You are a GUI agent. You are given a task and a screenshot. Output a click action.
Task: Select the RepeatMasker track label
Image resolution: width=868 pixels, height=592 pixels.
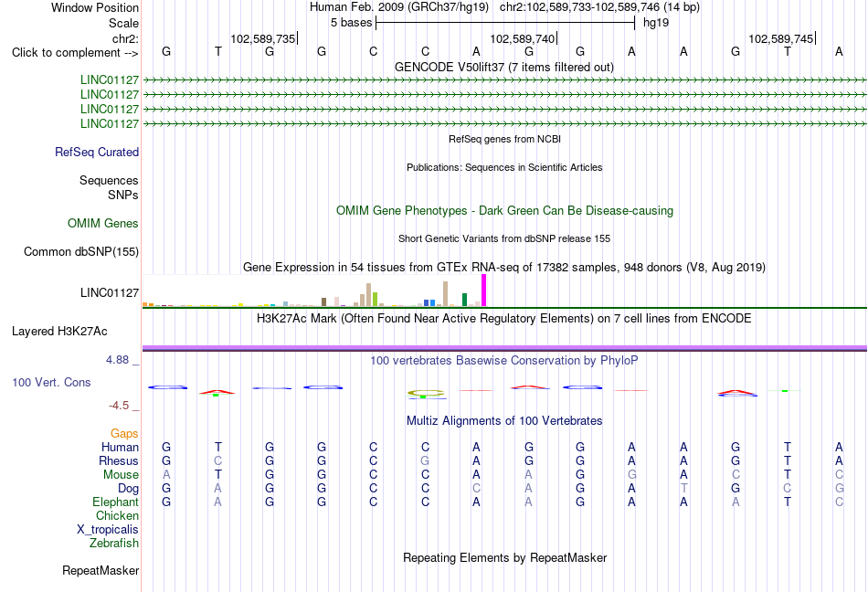tap(101, 570)
